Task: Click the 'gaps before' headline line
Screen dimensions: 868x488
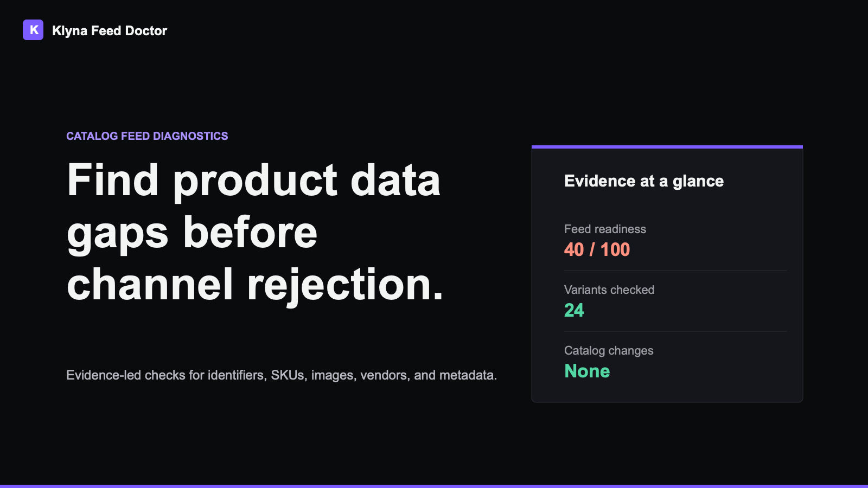Action: (x=192, y=232)
